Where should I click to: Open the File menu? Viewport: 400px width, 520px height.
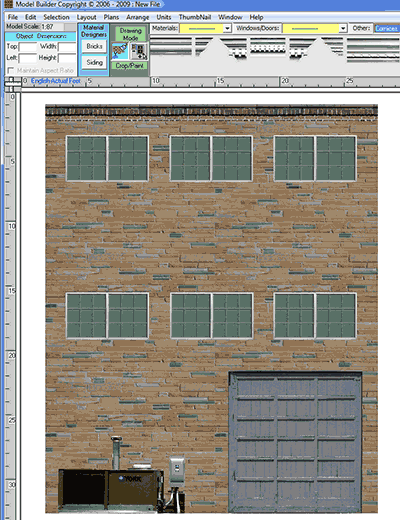coord(13,17)
